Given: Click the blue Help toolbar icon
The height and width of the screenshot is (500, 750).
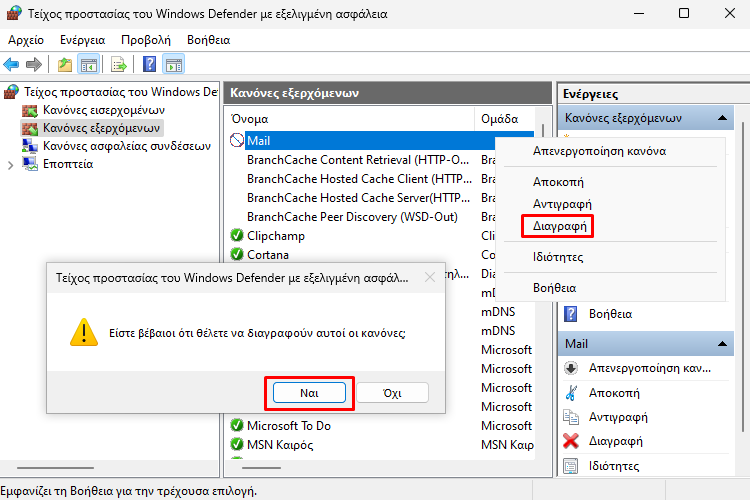Looking at the screenshot, I should tap(150, 64).
